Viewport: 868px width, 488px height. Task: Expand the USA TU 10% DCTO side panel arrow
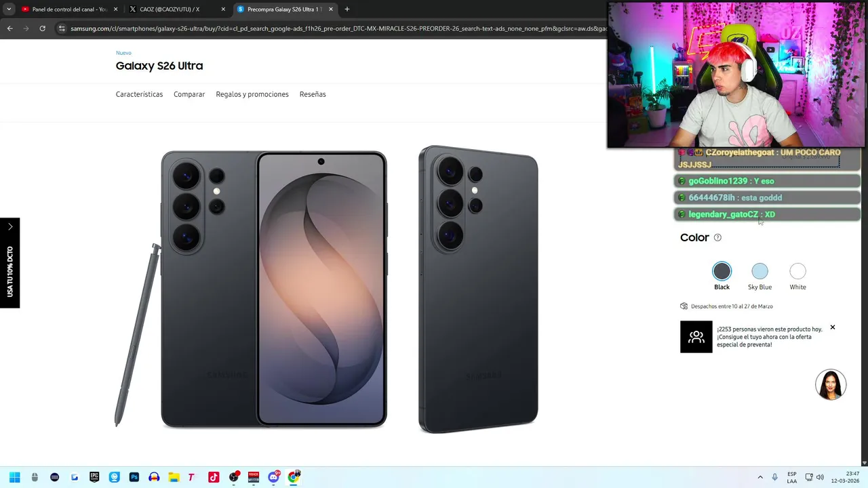[9, 226]
